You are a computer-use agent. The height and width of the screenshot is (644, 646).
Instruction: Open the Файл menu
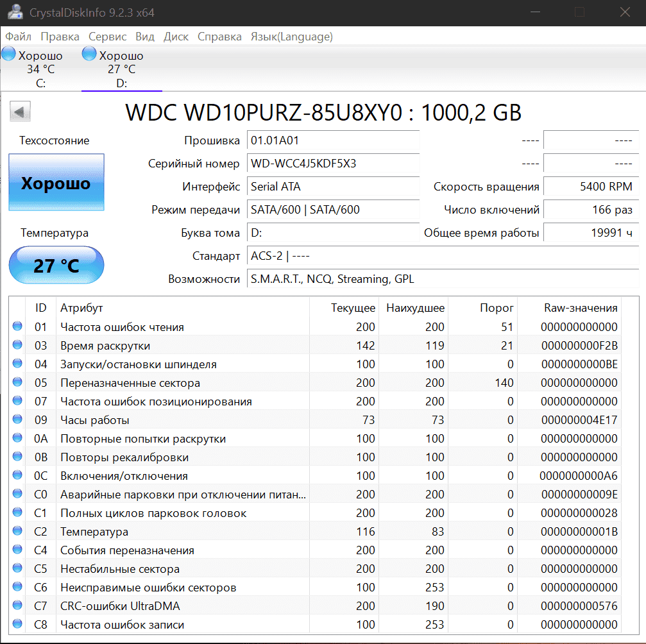pyautogui.click(x=19, y=37)
